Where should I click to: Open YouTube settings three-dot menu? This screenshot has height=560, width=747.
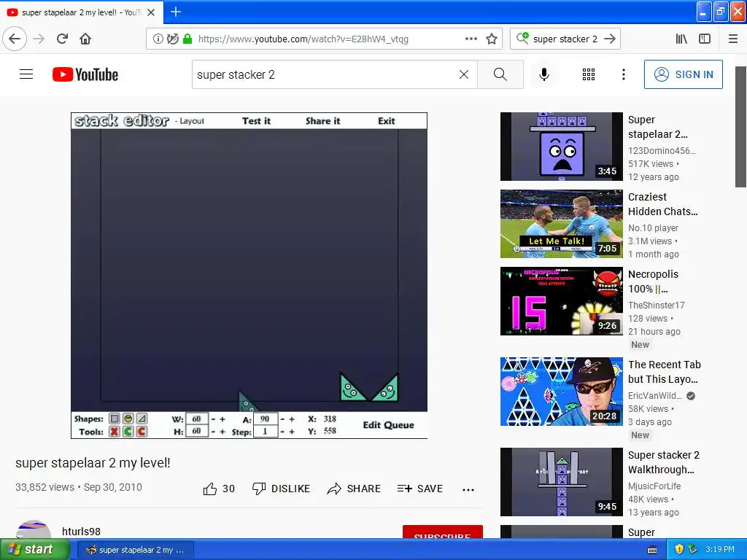click(624, 74)
